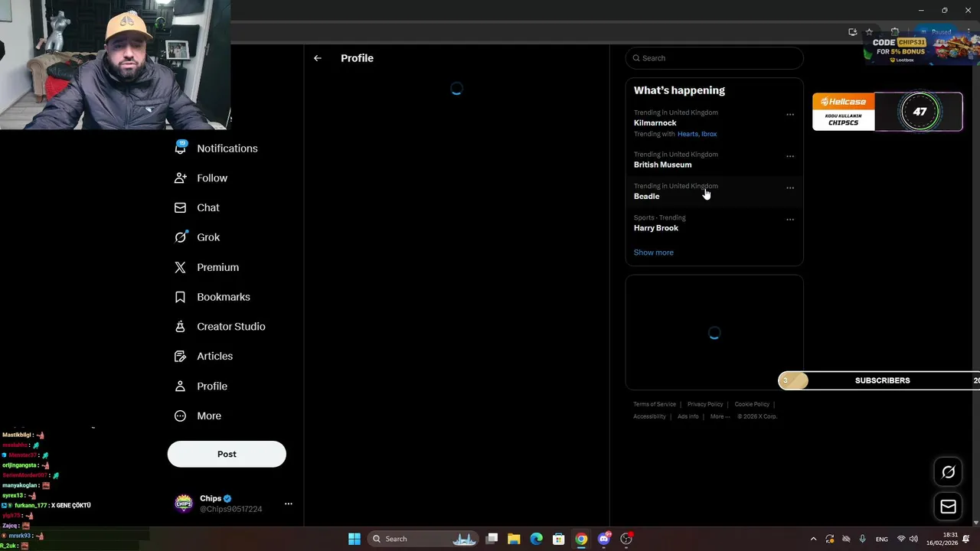Open Bookmarks menu item

[x=213, y=297]
